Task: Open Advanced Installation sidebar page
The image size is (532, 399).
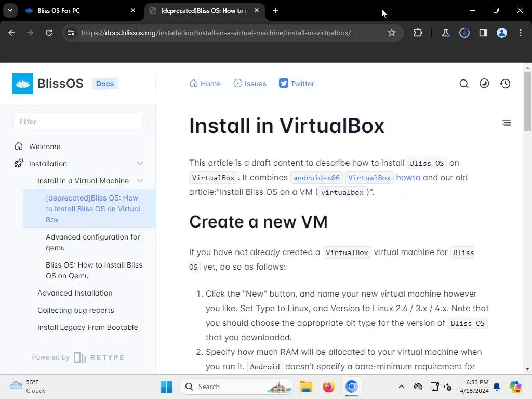Action: (x=75, y=293)
